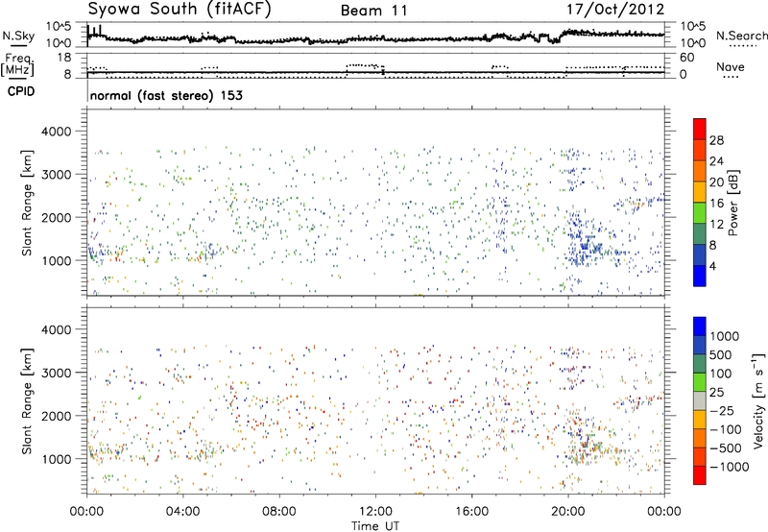This screenshot has height=532, width=768.
Task: Click the green 25-100 velocity swatch
Action: [x=700, y=382]
